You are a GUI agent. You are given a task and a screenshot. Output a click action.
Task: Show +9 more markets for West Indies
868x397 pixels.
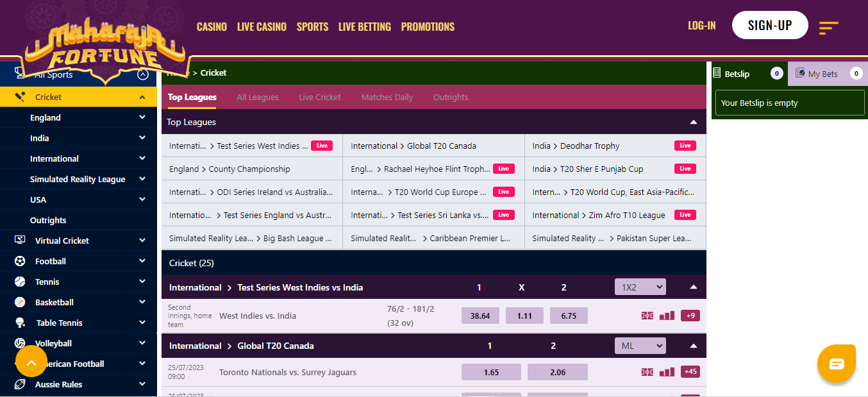click(x=690, y=316)
